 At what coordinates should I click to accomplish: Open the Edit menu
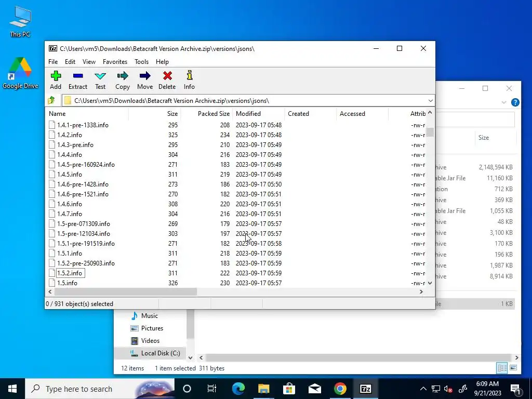[70, 62]
